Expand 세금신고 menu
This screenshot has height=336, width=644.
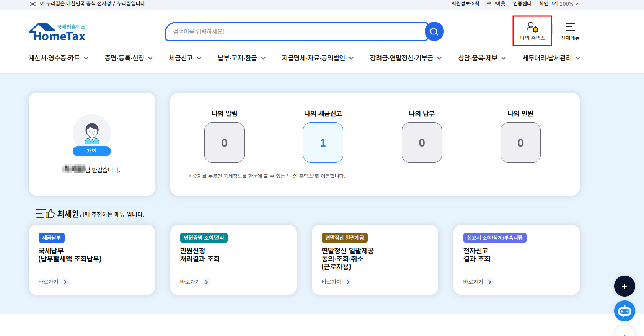185,58
